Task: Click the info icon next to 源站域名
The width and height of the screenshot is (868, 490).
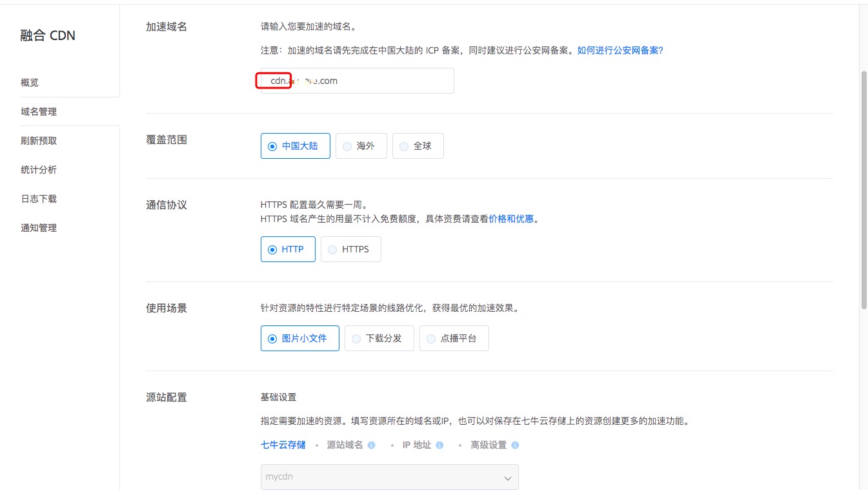Action: tap(371, 445)
